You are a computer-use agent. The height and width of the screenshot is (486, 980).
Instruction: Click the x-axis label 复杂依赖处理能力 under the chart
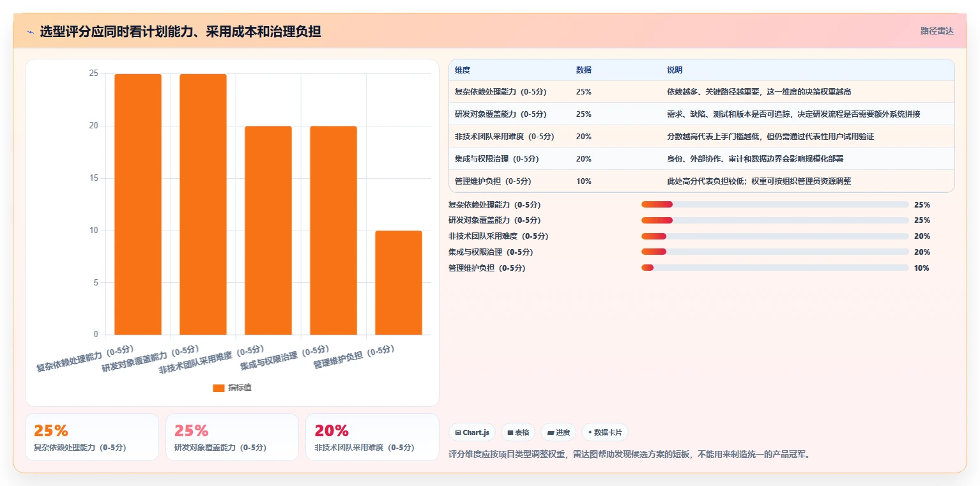click(x=85, y=358)
